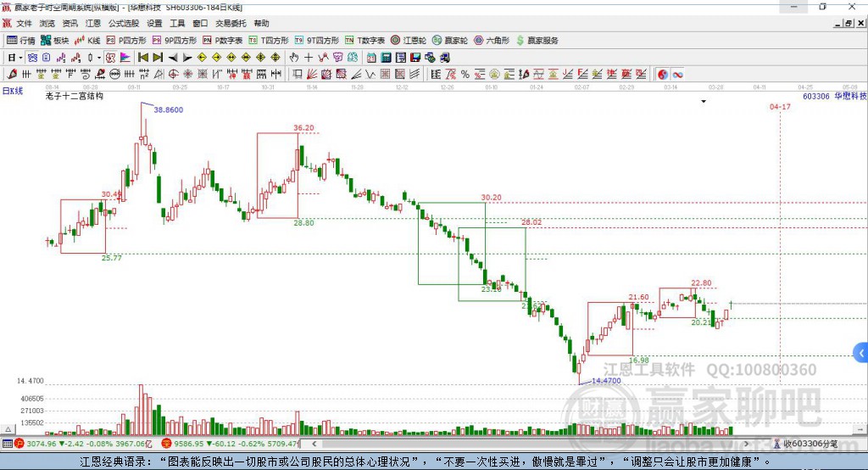
Task: Toggle the highlighted blue pattern icon
Action: tap(32, 58)
